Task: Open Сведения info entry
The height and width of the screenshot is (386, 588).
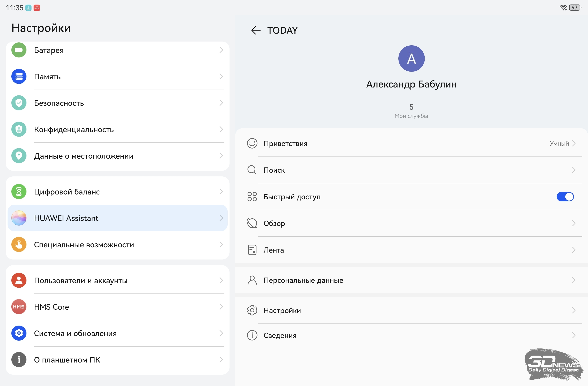Action: [410, 335]
